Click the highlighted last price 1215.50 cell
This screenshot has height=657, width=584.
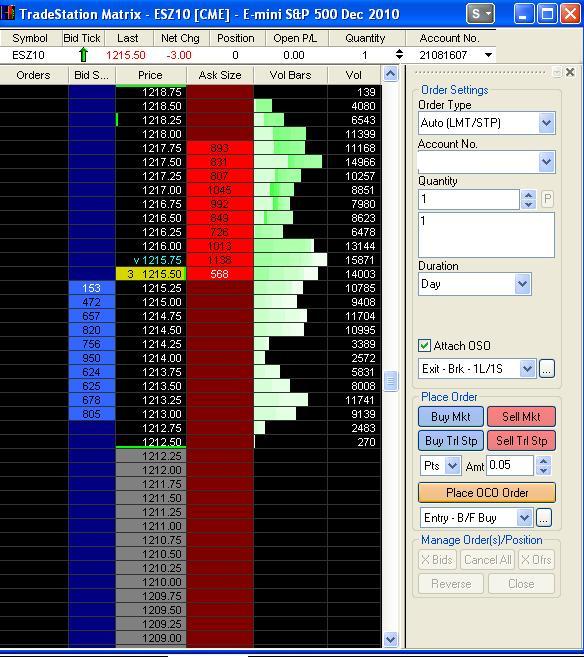point(151,274)
